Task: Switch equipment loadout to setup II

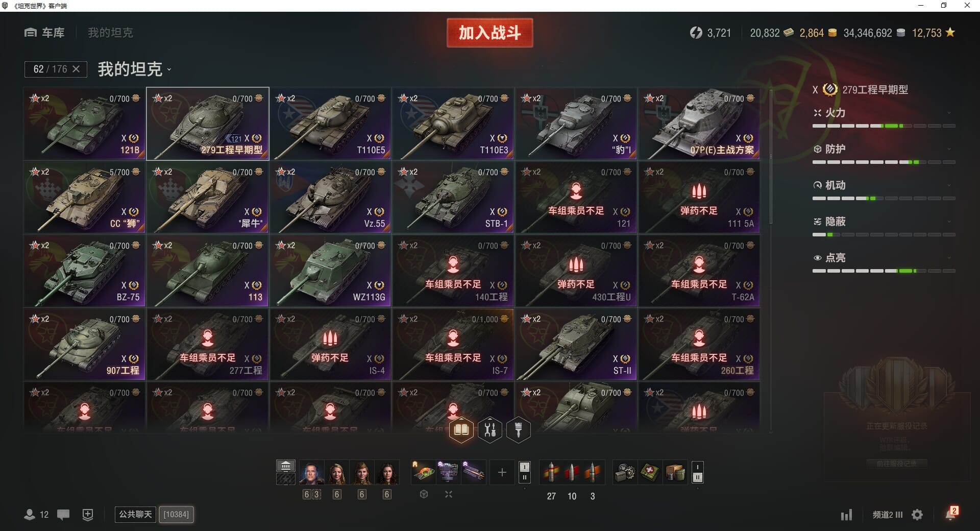Action: click(x=524, y=478)
